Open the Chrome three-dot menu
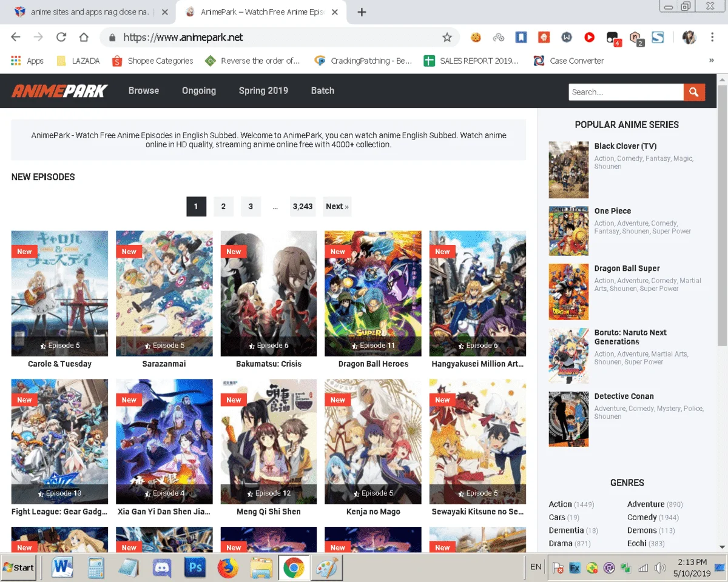 point(712,38)
